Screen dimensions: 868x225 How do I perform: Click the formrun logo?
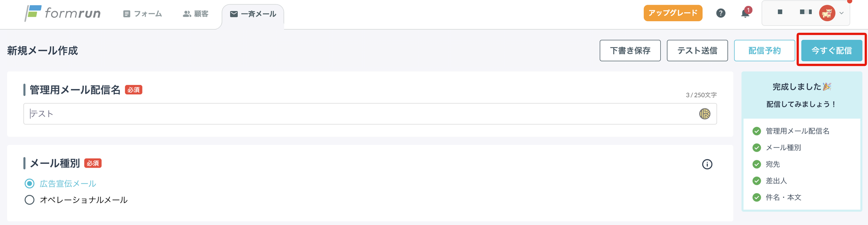[63, 13]
